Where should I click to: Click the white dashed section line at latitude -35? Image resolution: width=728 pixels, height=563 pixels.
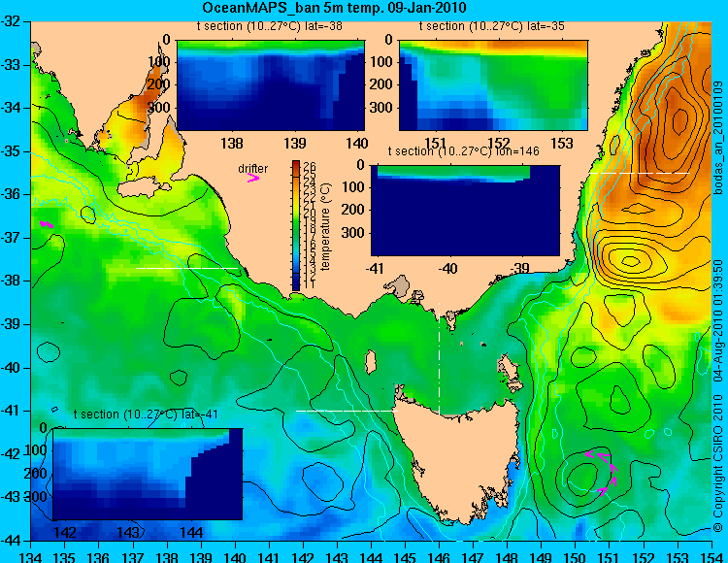click(640, 173)
